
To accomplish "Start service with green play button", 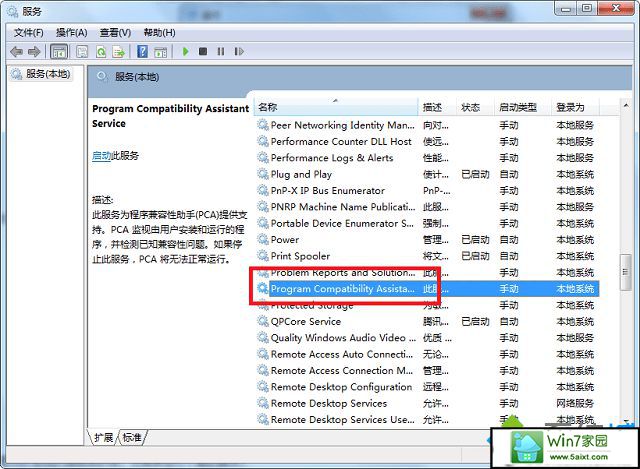I will 186,51.
